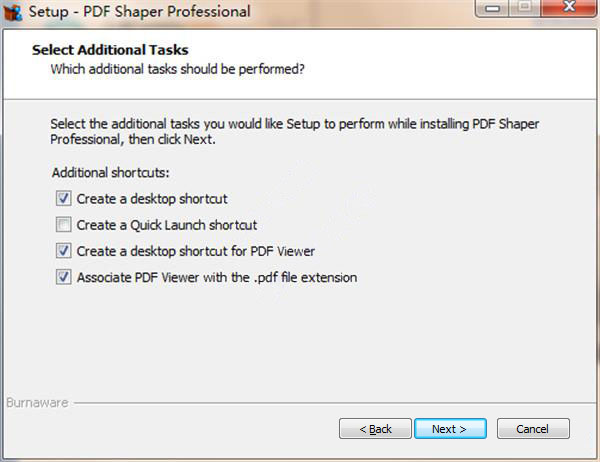Click the 'Associate PDF Viewer with the .pdf' label text
The height and width of the screenshot is (462, 600).
(217, 277)
